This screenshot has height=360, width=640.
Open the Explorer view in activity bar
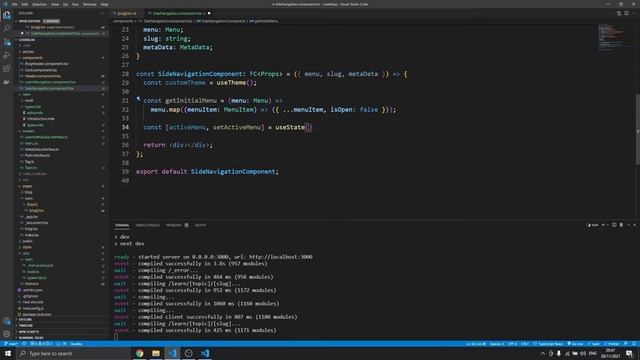7,16
